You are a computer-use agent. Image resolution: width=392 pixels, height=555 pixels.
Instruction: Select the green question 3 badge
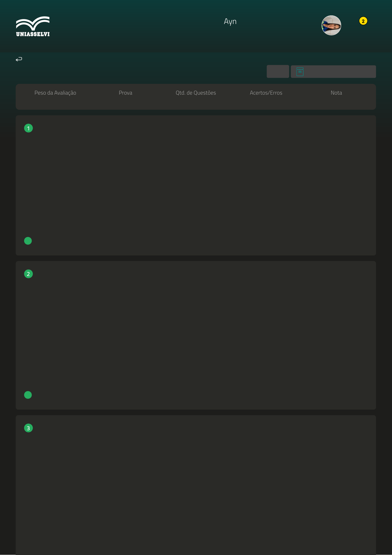(28, 428)
